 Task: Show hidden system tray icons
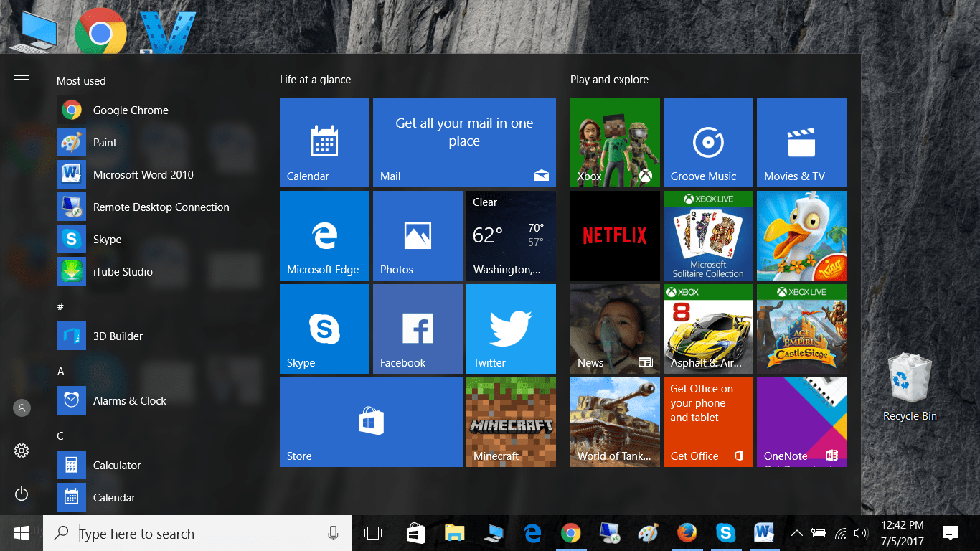[796, 533]
